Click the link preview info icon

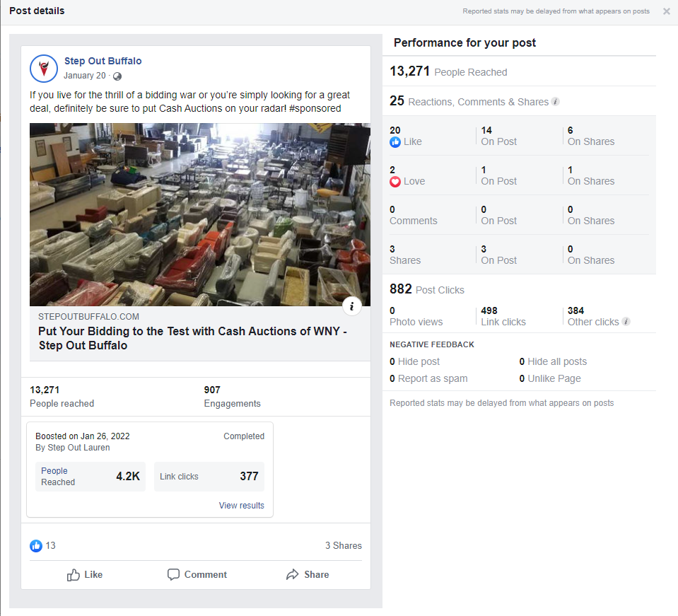pos(352,306)
